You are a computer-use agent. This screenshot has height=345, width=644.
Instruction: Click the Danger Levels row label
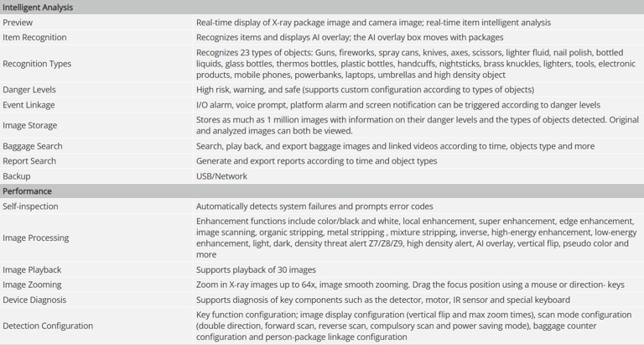click(29, 90)
